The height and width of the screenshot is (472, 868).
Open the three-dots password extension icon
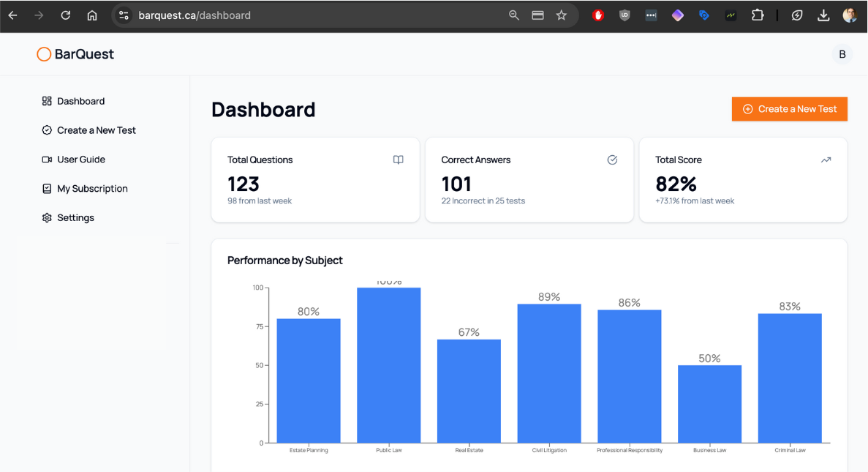tap(651, 15)
